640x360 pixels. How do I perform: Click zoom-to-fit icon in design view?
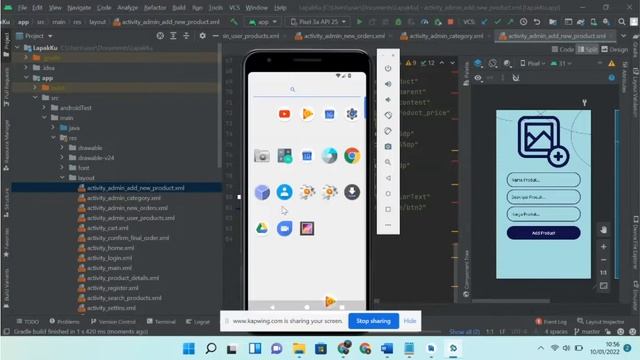pos(603,286)
